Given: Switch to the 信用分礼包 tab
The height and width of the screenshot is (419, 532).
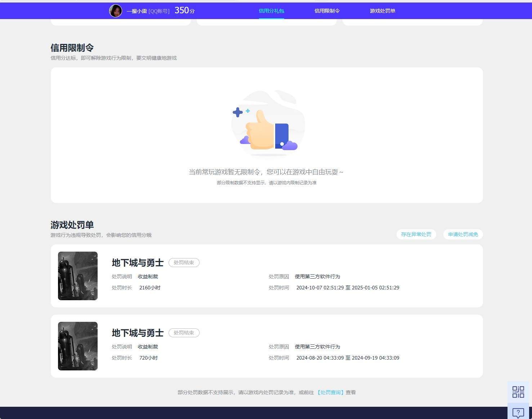Looking at the screenshot, I should (x=271, y=11).
